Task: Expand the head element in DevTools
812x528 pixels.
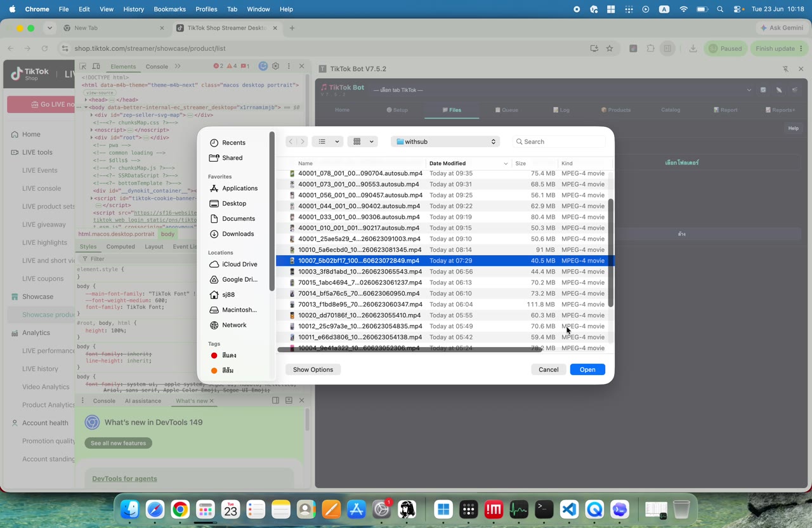Action: 86,100
